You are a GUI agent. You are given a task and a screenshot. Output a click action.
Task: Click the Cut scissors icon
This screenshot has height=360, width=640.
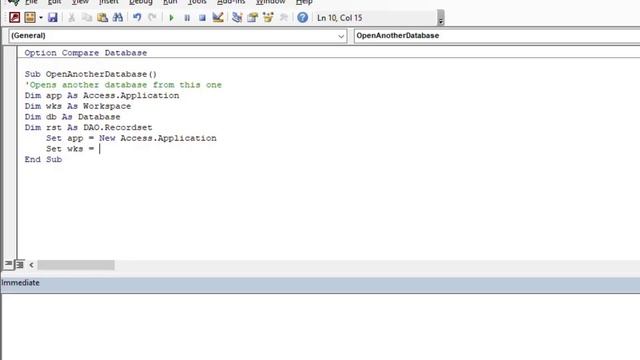click(71, 18)
